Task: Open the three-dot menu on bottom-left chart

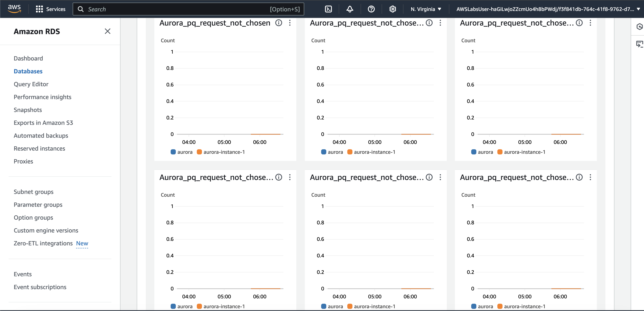Action: (x=290, y=177)
